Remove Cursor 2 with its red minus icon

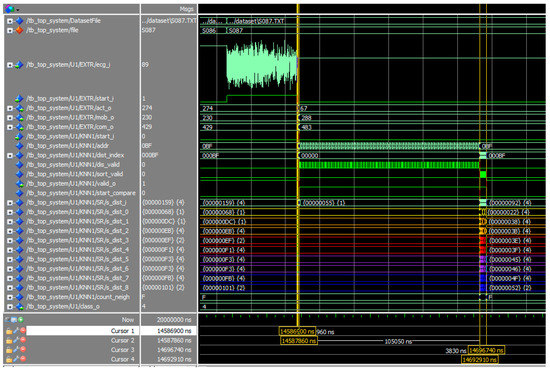click(x=23, y=340)
